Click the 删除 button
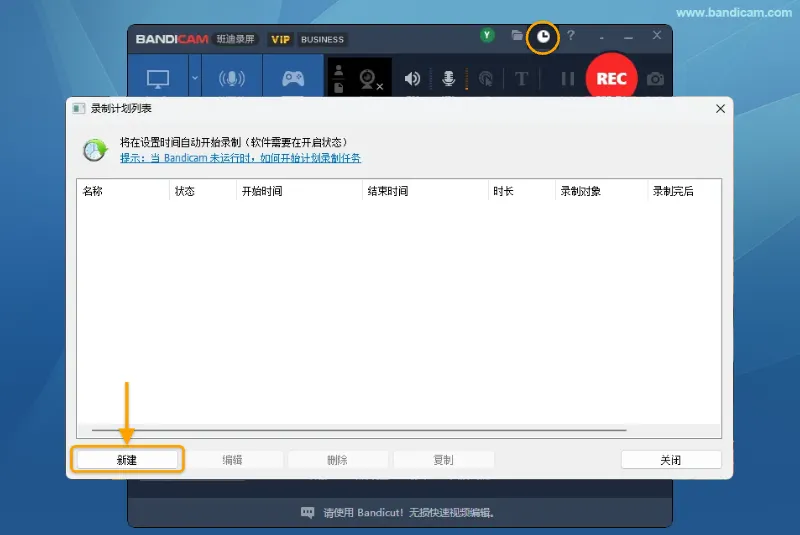The height and width of the screenshot is (535, 800). (338, 460)
